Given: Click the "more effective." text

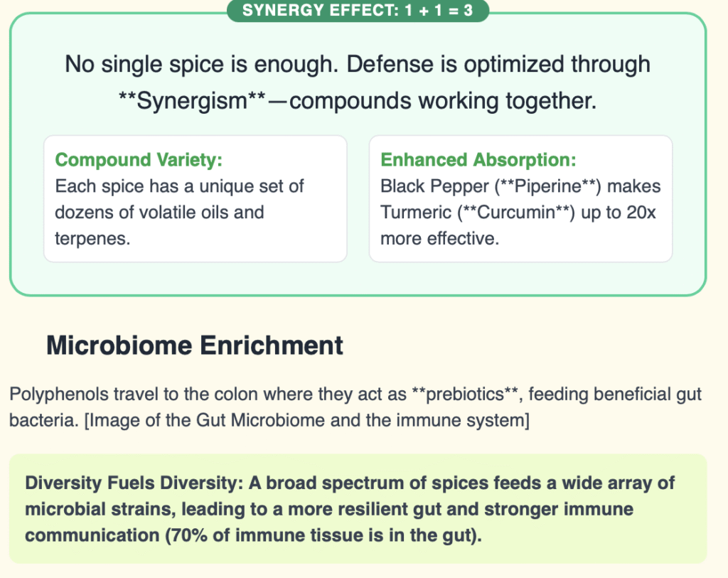Looking at the screenshot, I should (440, 238).
